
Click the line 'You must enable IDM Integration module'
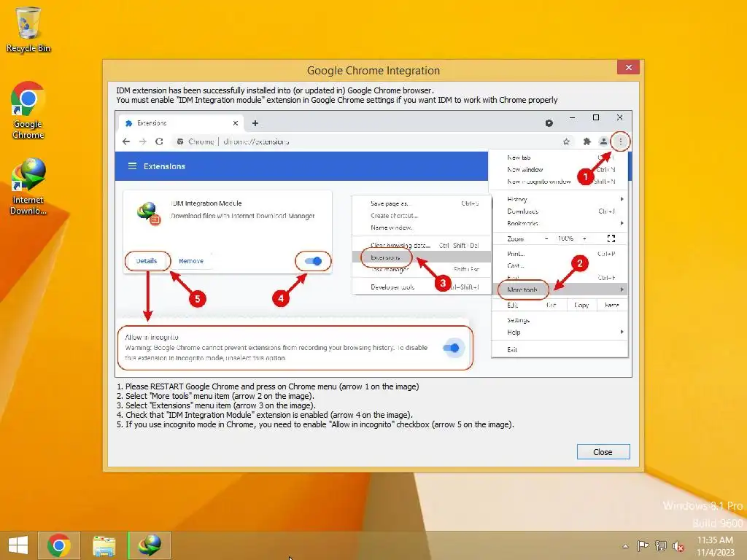pos(337,100)
